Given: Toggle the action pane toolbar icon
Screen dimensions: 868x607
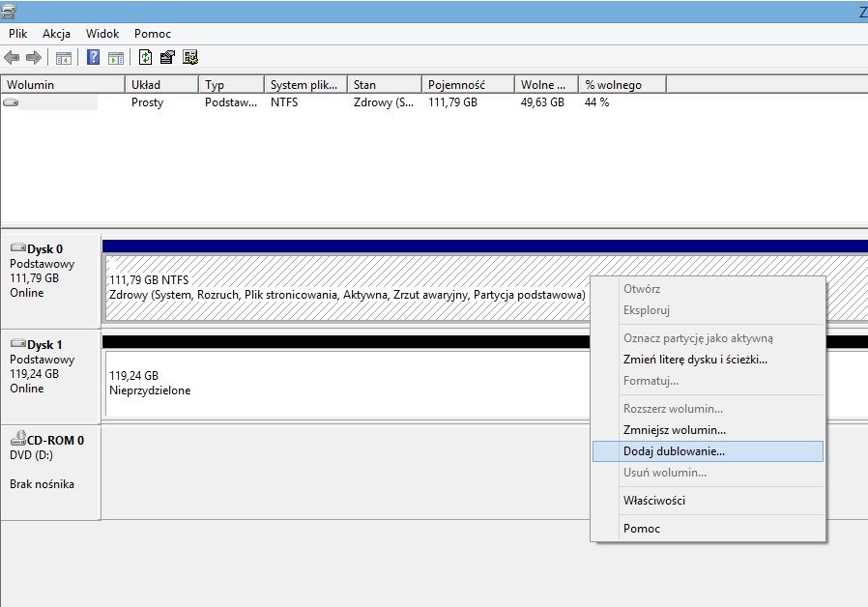Looking at the screenshot, I should (116, 58).
